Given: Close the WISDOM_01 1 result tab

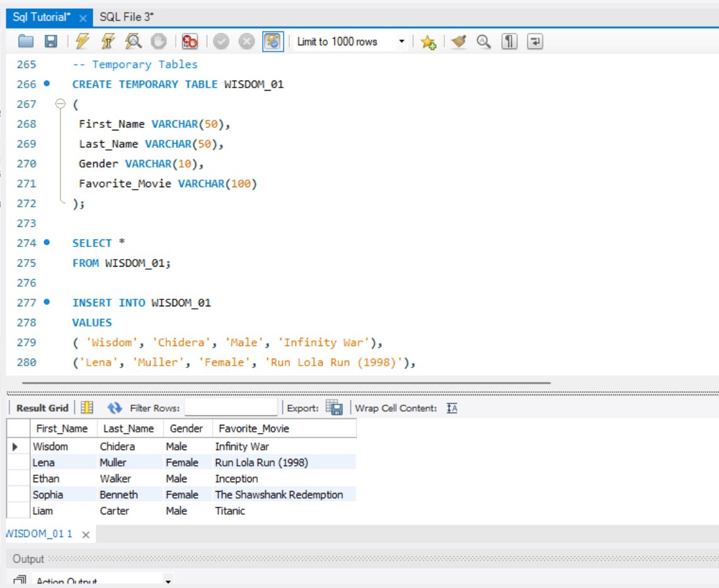Looking at the screenshot, I should pyautogui.click(x=86, y=534).
